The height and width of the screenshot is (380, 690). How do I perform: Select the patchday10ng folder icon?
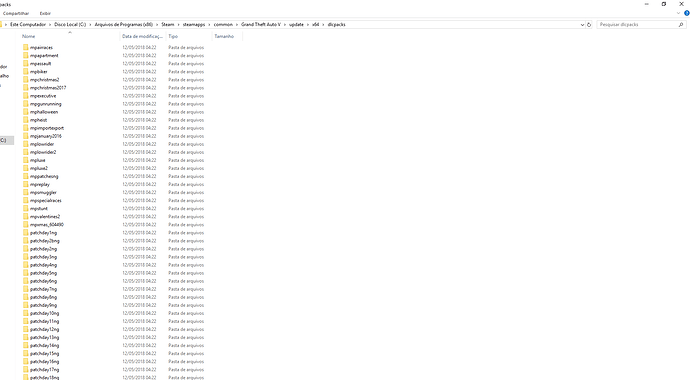26,313
